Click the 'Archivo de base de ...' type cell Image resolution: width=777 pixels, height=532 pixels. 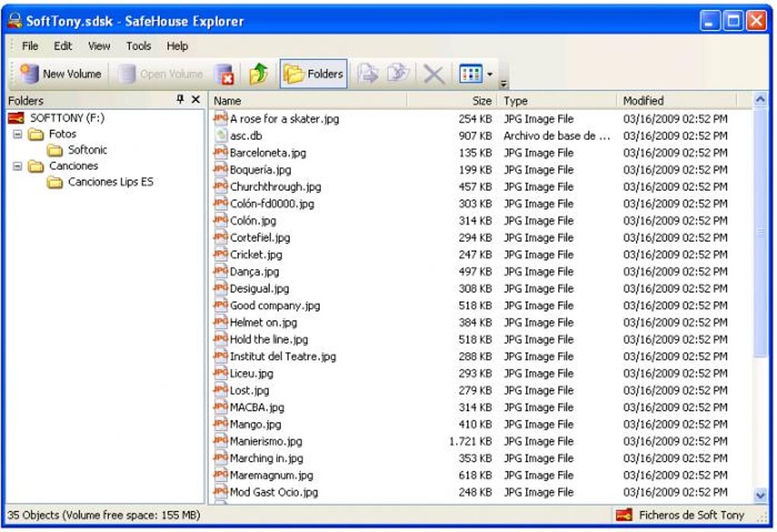pos(557,135)
